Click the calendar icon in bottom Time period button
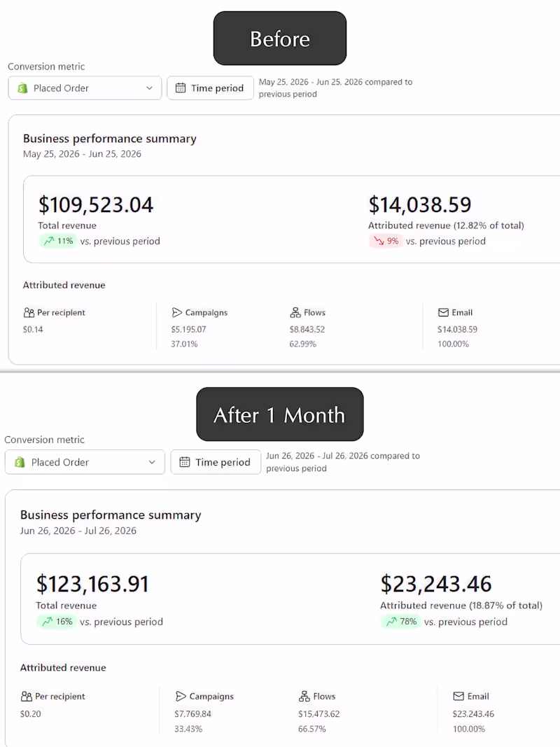This screenshot has height=747, width=560. click(184, 462)
